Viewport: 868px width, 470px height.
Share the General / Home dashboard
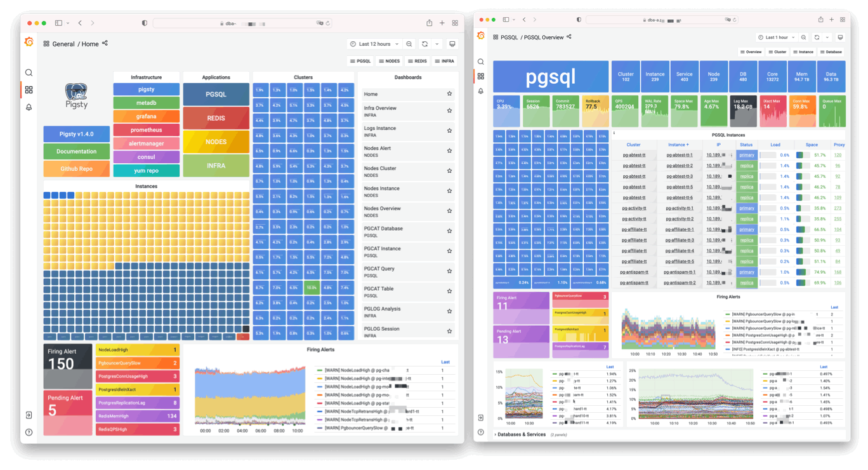click(x=105, y=43)
